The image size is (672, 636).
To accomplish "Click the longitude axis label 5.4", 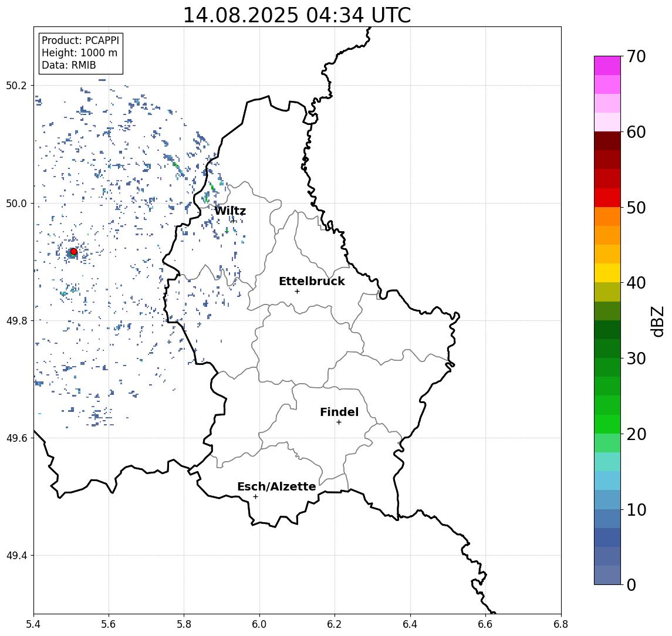I will [x=33, y=624].
